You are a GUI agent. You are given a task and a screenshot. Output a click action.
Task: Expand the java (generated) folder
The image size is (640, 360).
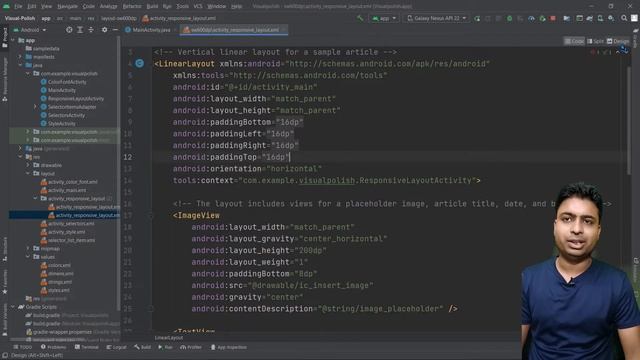click(x=20, y=149)
